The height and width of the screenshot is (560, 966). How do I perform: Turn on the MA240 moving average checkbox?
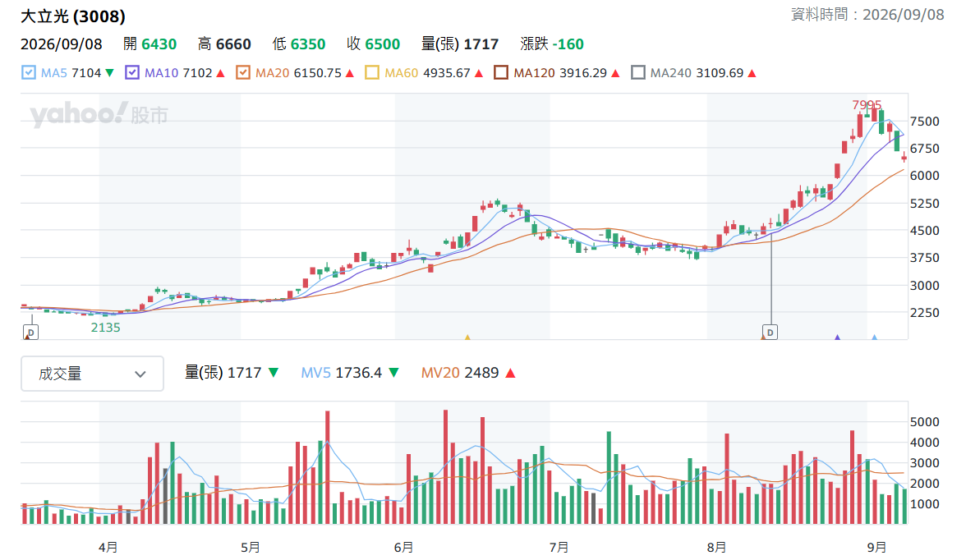coord(638,73)
